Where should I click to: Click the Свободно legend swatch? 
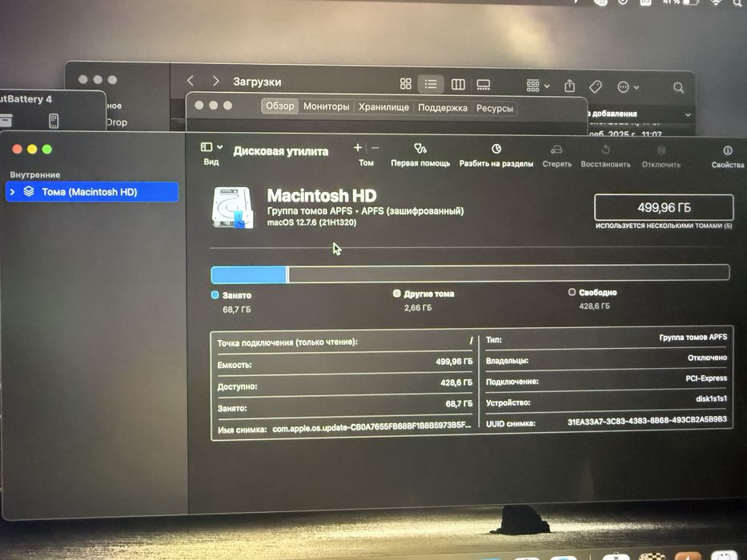[572, 292]
